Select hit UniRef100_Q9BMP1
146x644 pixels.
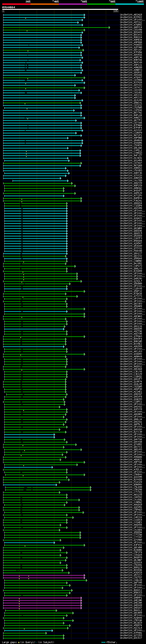click(x=131, y=598)
